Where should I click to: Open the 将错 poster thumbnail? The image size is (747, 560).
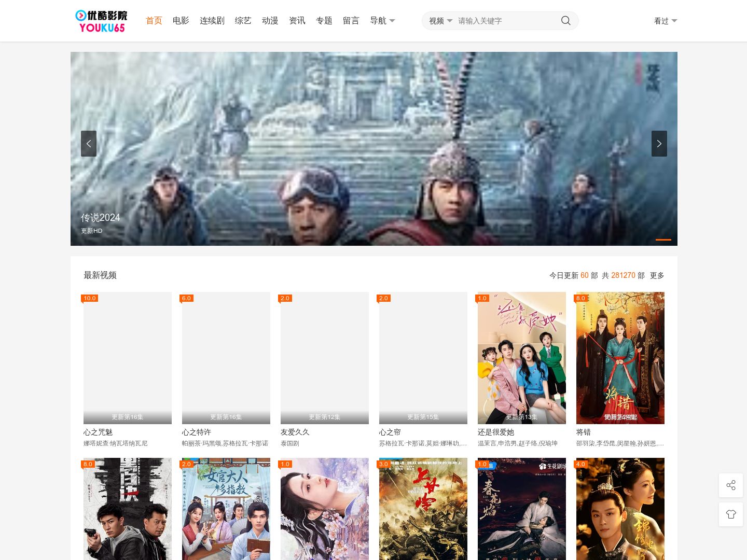coord(620,358)
